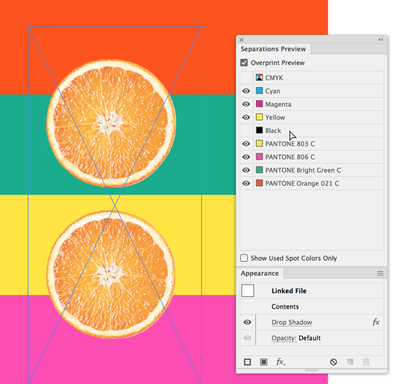Switch to the Separations Preview tab
Screen dimensions: 400x384
click(273, 49)
